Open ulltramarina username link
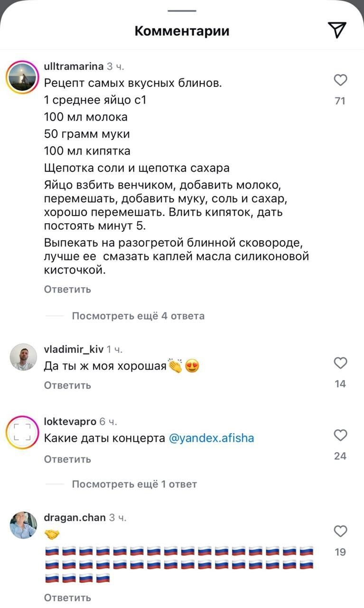The height and width of the screenshot is (608, 364). [x=73, y=66]
